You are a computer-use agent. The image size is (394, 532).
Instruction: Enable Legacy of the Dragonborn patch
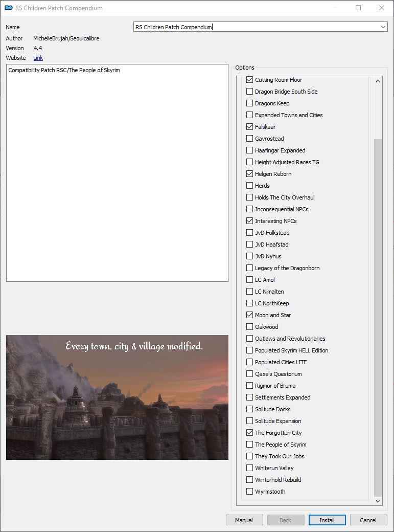[x=249, y=268]
